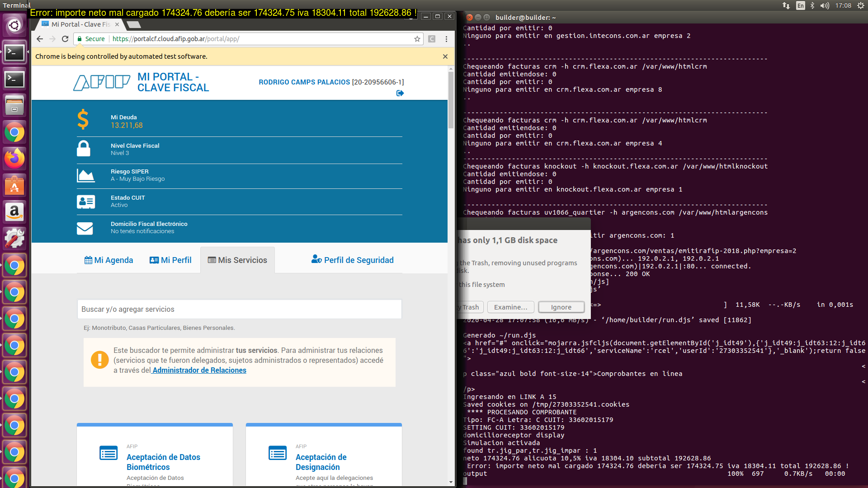
Task: Open the Mi Agenda tab
Action: pyautogui.click(x=109, y=260)
